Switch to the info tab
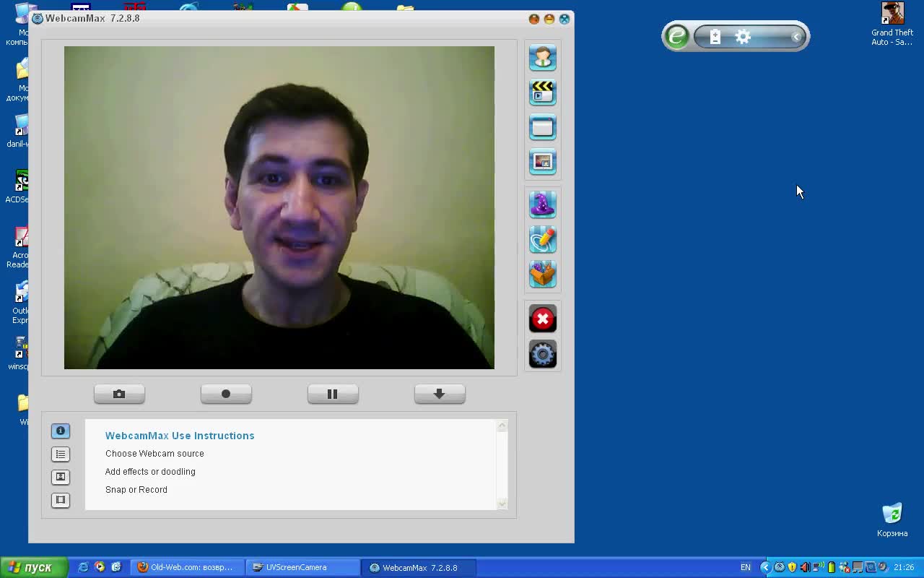The width and height of the screenshot is (924, 578). pos(61,431)
